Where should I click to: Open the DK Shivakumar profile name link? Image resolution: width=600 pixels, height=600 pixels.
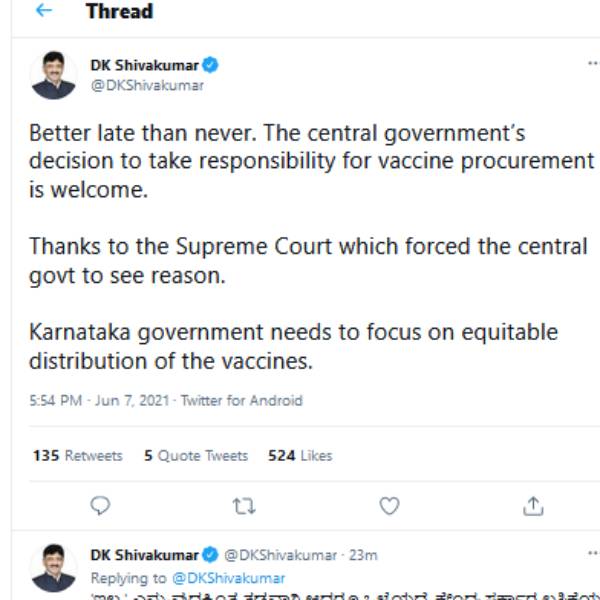144,66
